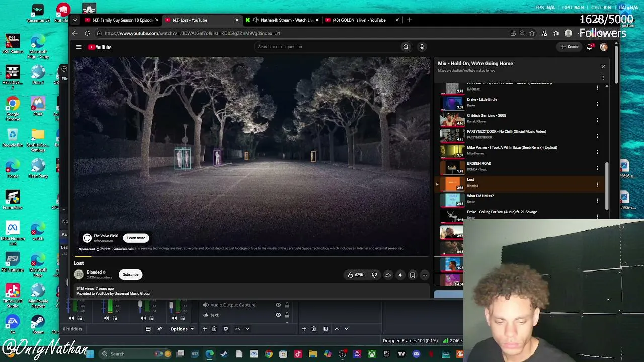Open the YouTube account avatar menu
The image size is (644, 362).
(x=604, y=47)
